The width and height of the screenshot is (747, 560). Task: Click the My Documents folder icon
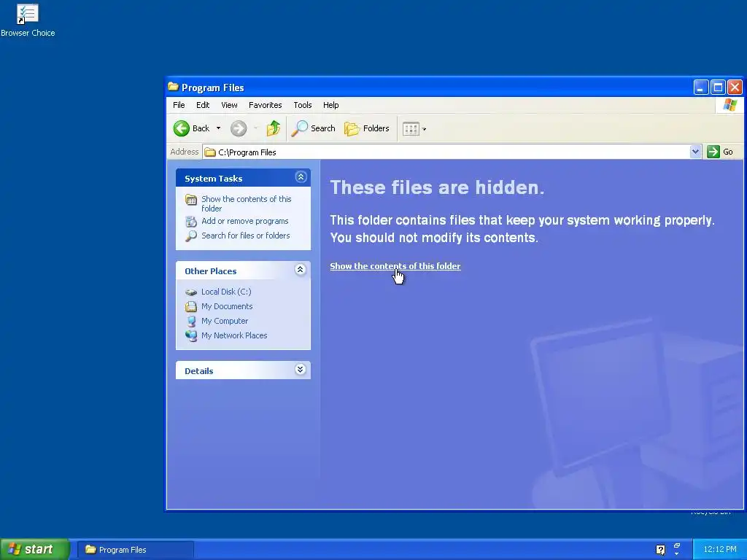(x=191, y=307)
